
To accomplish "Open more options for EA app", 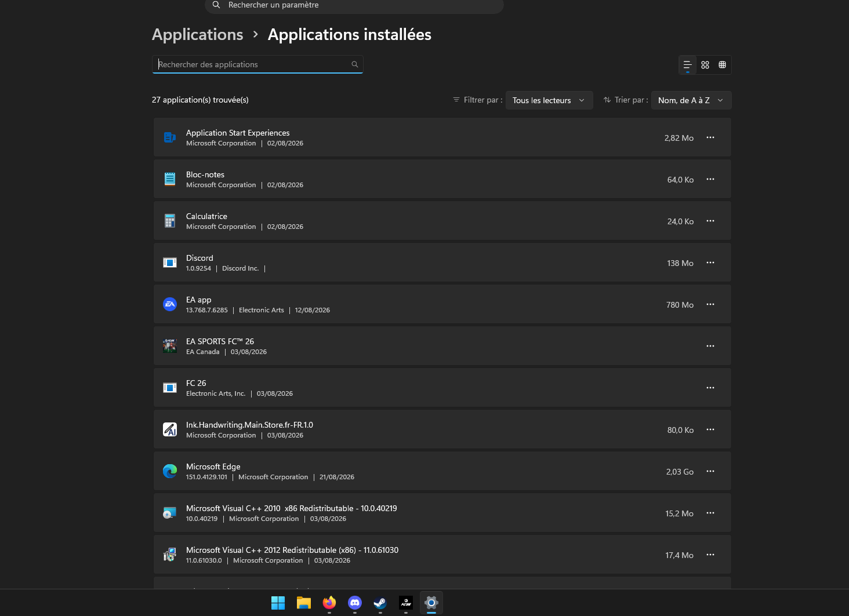I will tap(710, 304).
